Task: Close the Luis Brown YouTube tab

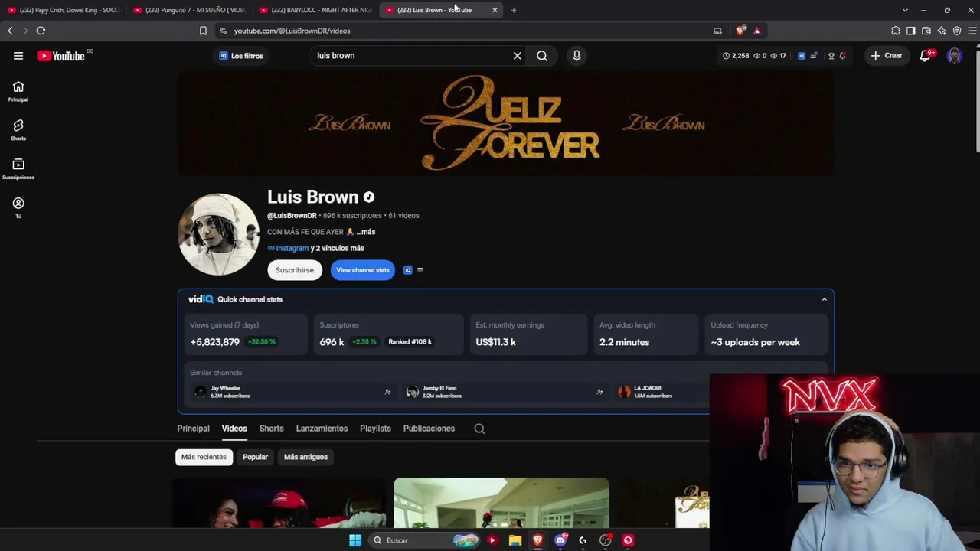Action: (x=495, y=10)
